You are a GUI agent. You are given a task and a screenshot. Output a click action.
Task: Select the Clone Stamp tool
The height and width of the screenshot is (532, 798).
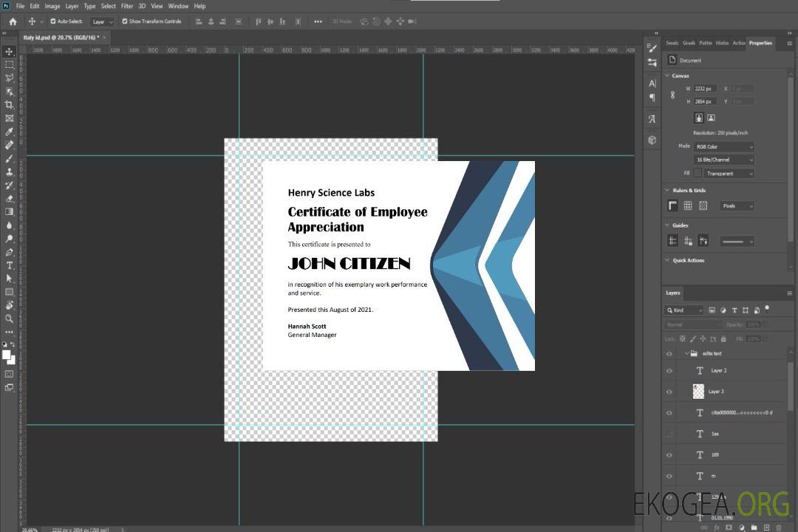point(9,171)
